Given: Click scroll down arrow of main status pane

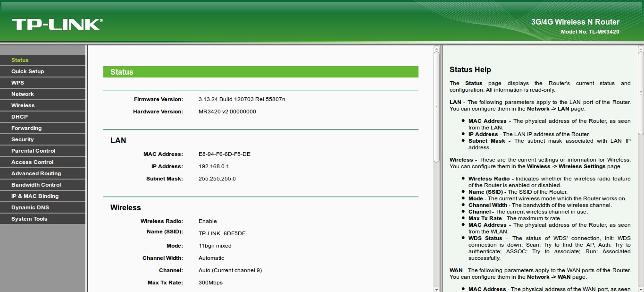Looking at the screenshot, I should (x=436, y=289).
